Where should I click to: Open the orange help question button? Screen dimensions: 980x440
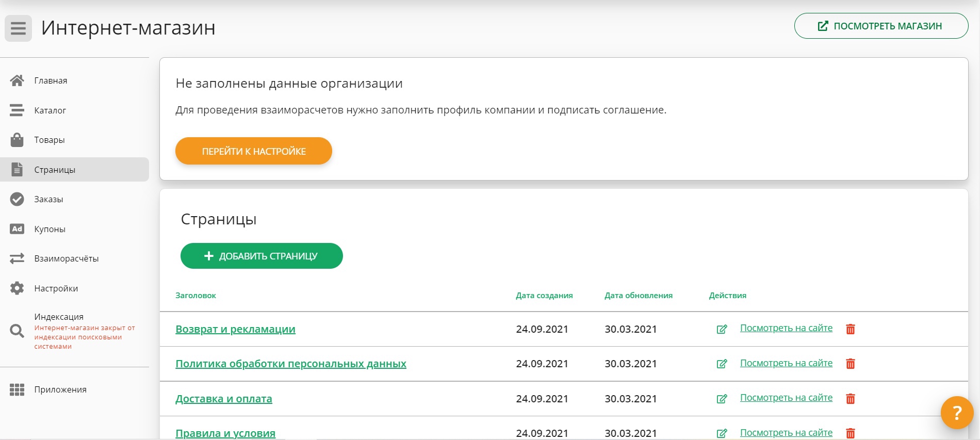pos(957,413)
